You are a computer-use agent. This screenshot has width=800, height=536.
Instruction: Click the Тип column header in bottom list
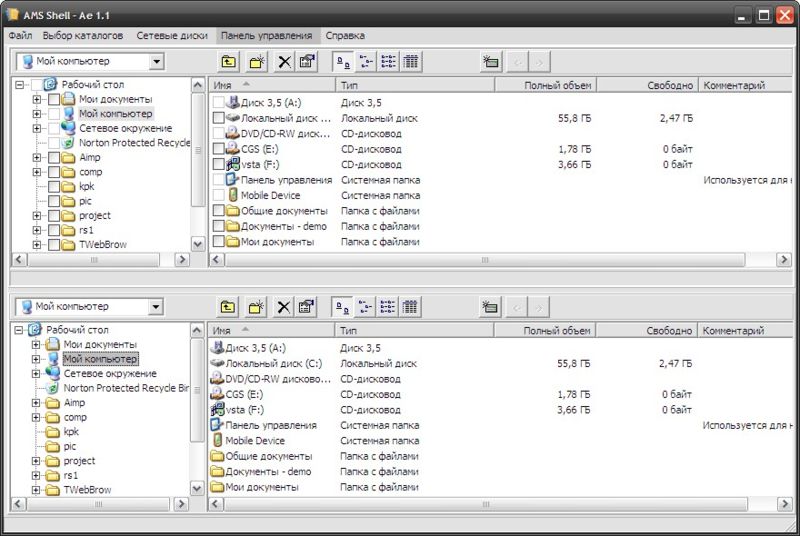[414, 330]
